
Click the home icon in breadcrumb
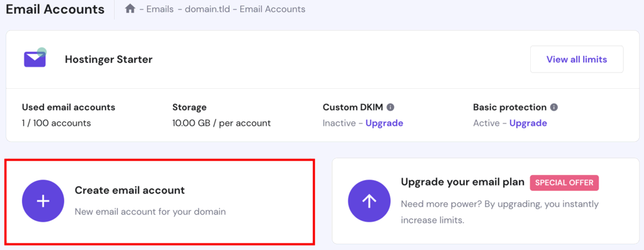click(x=130, y=9)
